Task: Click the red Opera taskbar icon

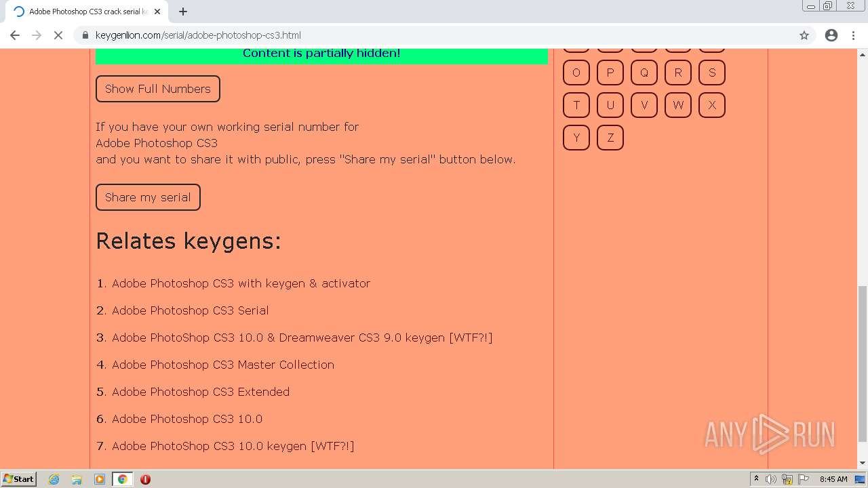Action: pos(145,479)
